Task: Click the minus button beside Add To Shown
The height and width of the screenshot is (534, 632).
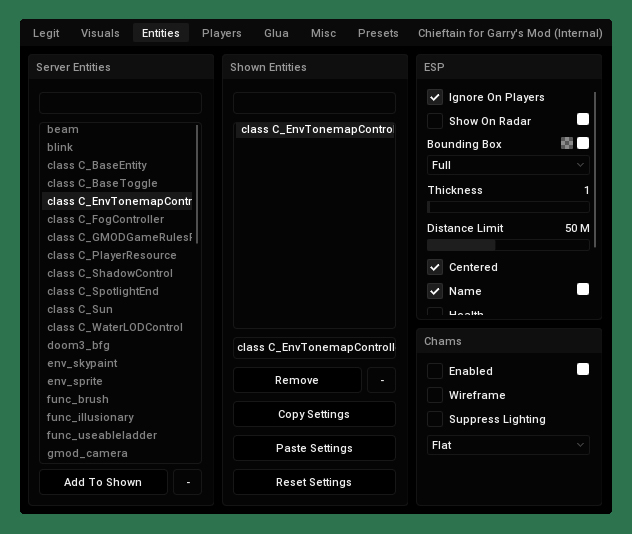Action: point(187,482)
